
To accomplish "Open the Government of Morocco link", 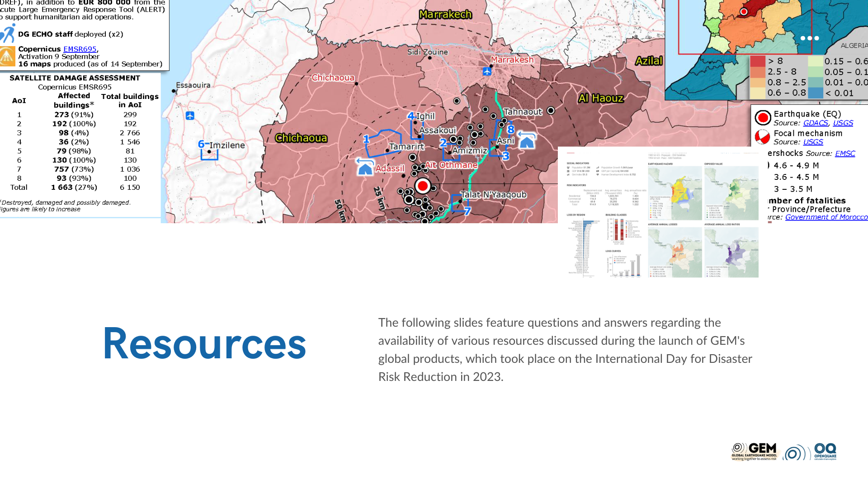I will pyautogui.click(x=826, y=217).
